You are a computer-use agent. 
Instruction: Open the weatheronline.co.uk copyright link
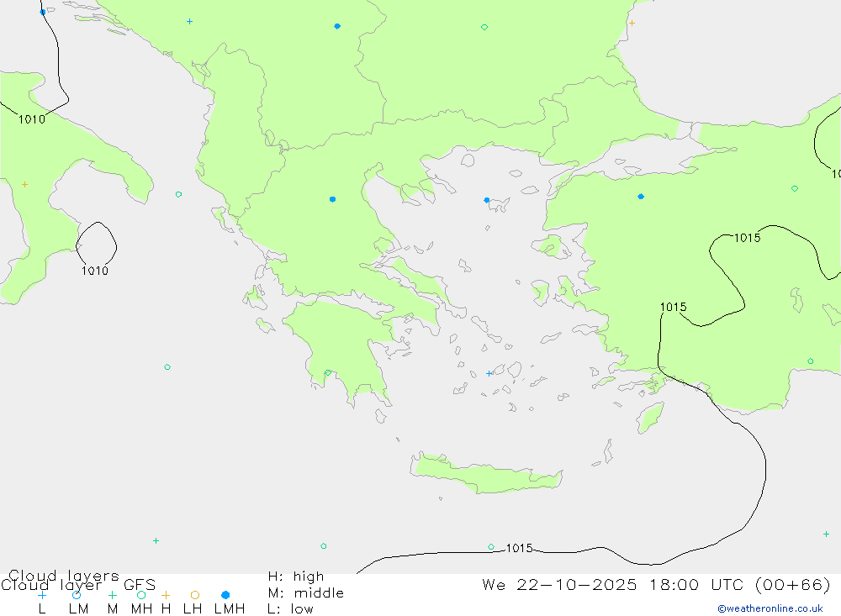pyautogui.click(x=770, y=608)
